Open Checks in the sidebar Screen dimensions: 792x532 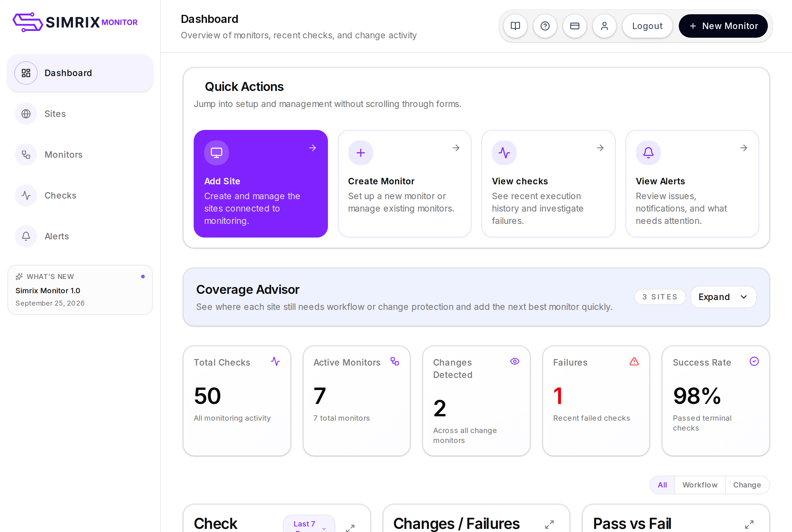(x=80, y=195)
